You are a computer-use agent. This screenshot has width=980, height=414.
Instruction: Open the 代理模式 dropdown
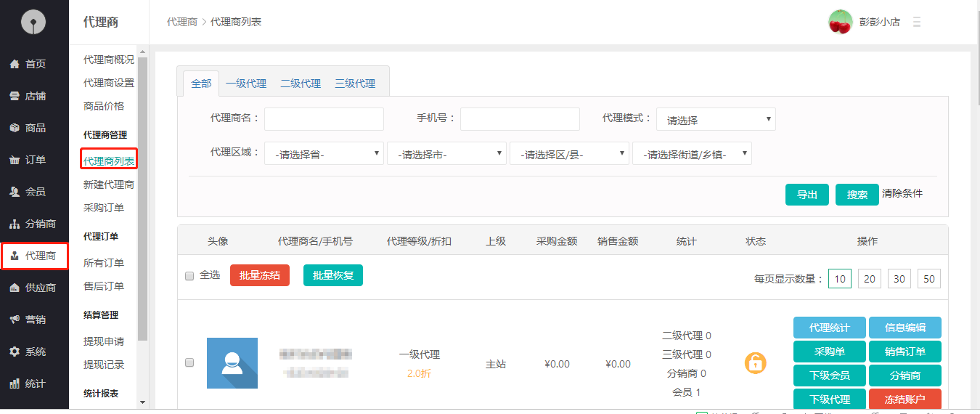click(x=715, y=120)
